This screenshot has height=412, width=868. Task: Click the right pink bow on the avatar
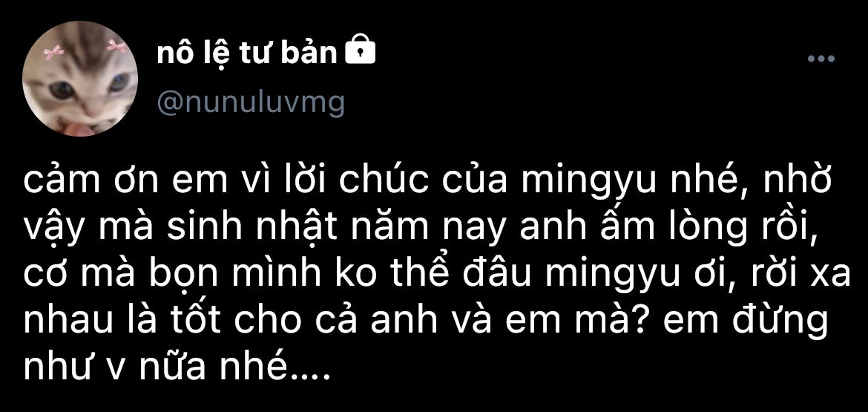click(x=116, y=46)
